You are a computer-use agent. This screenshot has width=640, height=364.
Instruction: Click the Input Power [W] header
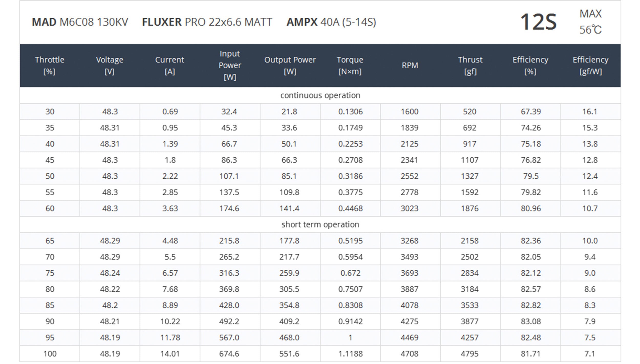[230, 66]
